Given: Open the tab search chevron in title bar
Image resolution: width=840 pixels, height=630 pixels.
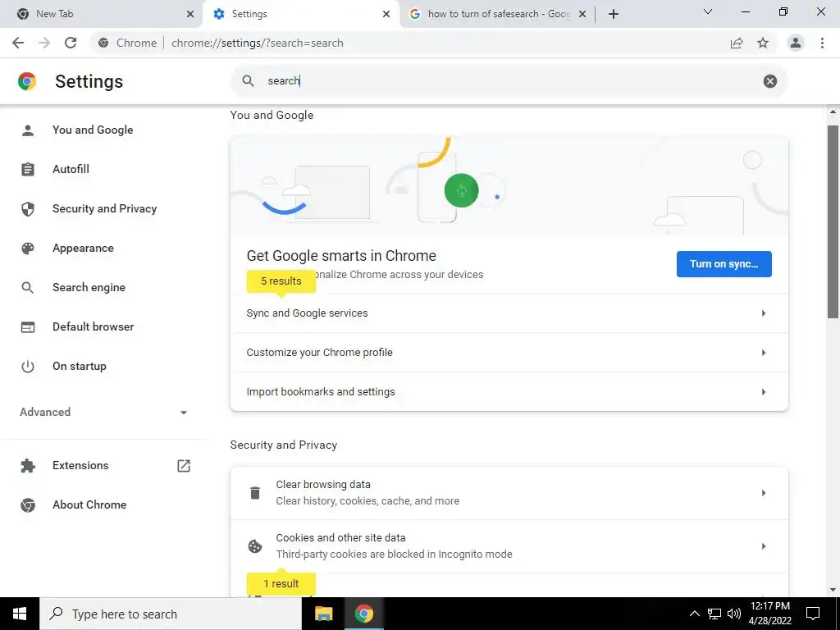Looking at the screenshot, I should point(708,11).
